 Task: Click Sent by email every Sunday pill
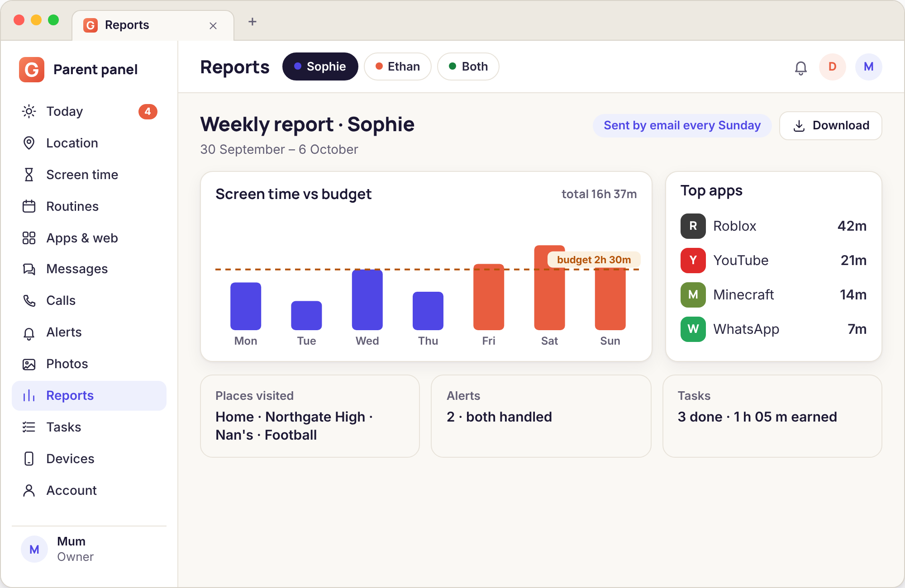click(x=682, y=125)
